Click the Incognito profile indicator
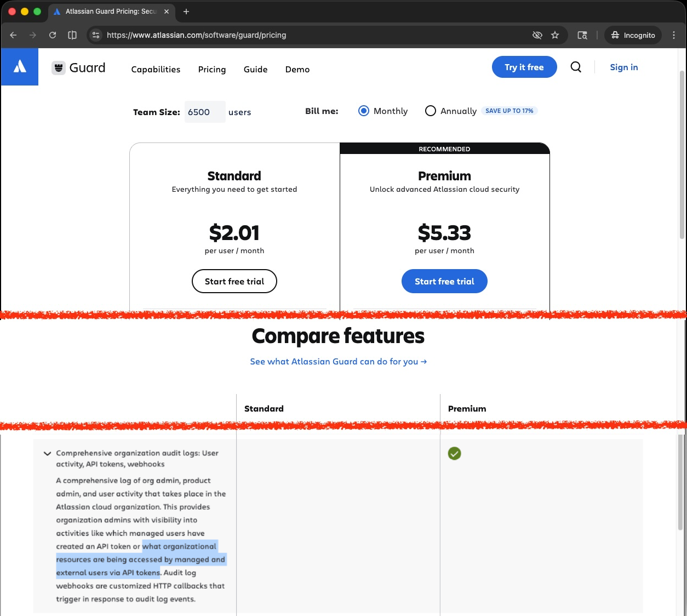 pyautogui.click(x=633, y=35)
